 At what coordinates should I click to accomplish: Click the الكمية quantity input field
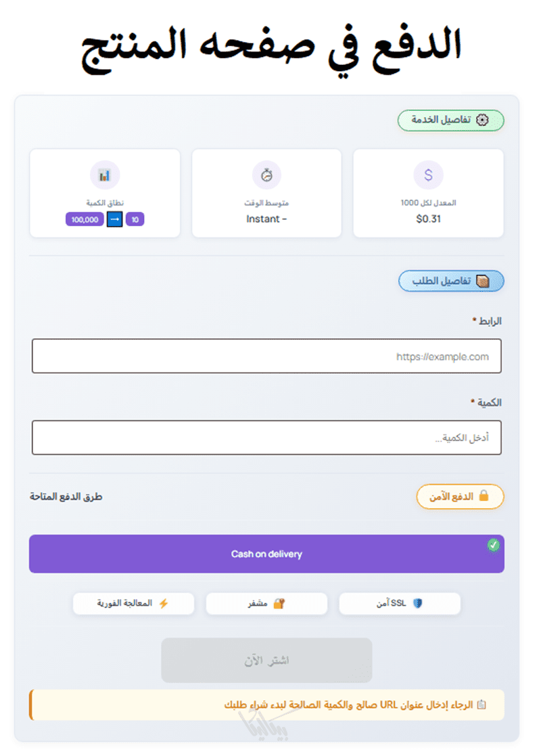266,438
